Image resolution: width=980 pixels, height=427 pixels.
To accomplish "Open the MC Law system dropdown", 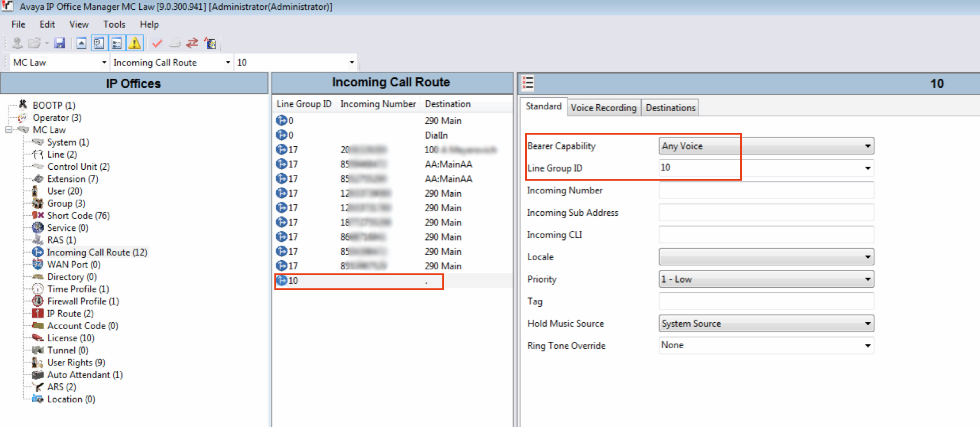I will click(x=104, y=62).
